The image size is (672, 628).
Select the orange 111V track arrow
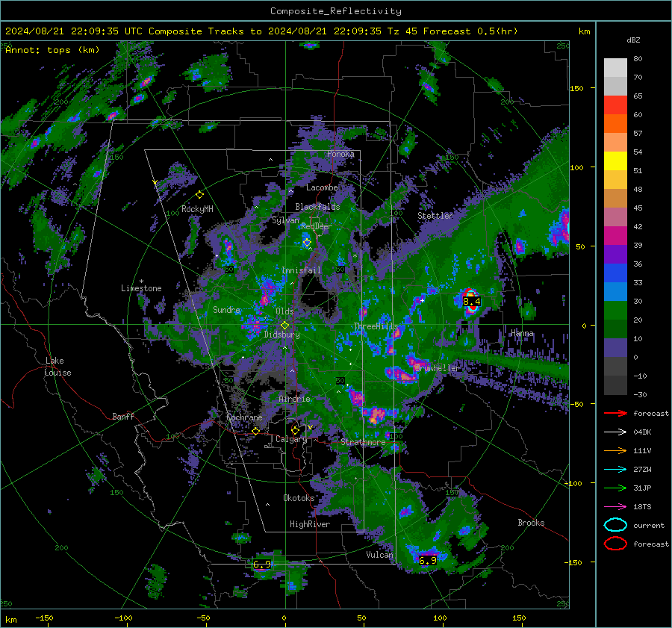(x=615, y=450)
